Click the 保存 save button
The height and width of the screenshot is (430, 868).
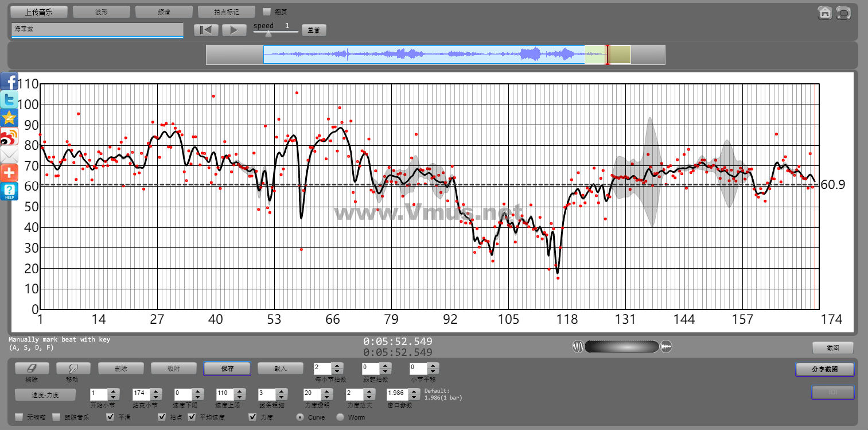coord(227,369)
